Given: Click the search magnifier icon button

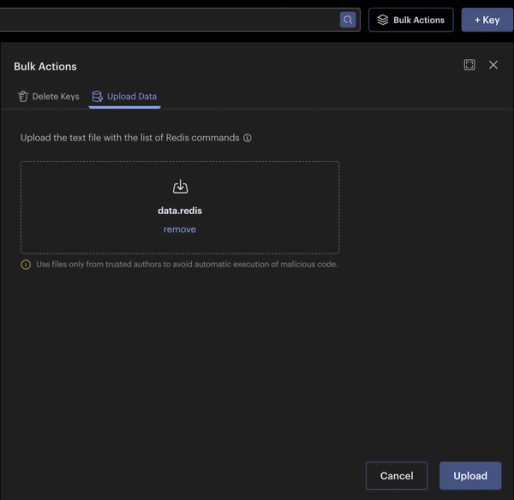Looking at the screenshot, I should [348, 20].
